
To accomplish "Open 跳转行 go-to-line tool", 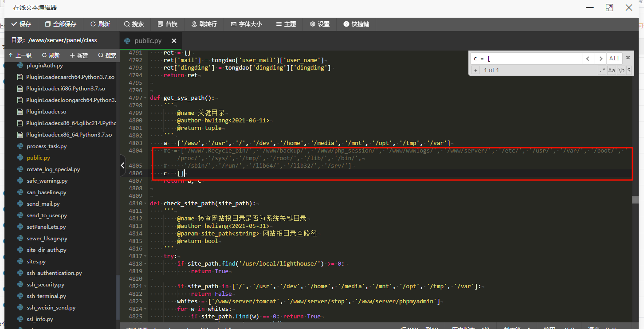I will pos(204,24).
